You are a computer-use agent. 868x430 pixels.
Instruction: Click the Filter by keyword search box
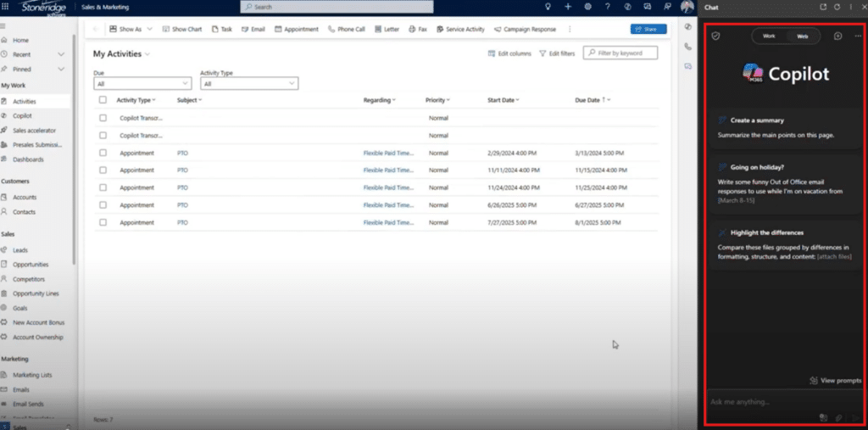[x=626, y=53]
